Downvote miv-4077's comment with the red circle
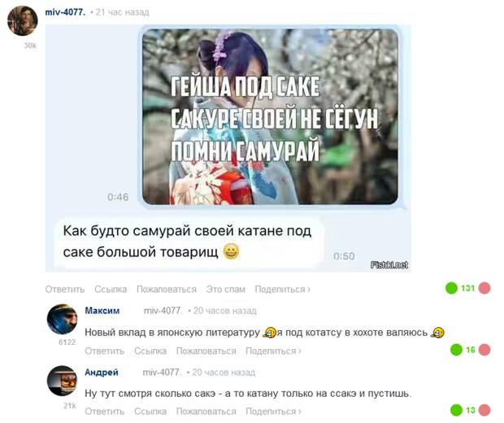The width and height of the screenshot is (504, 423). click(484, 288)
